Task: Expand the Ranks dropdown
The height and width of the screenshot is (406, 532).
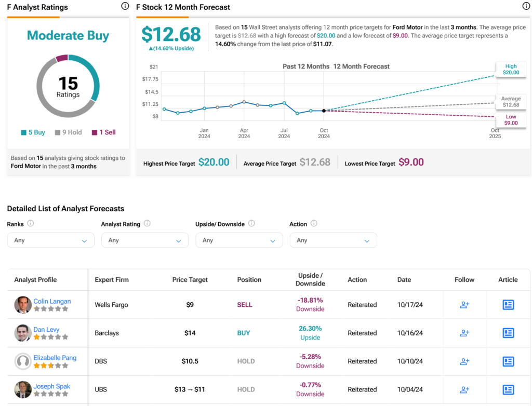Action: (x=50, y=240)
